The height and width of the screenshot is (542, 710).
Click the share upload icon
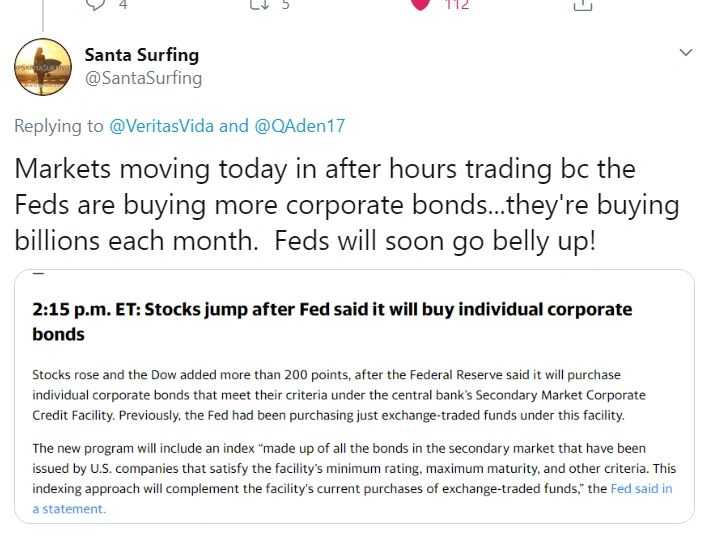(x=582, y=3)
